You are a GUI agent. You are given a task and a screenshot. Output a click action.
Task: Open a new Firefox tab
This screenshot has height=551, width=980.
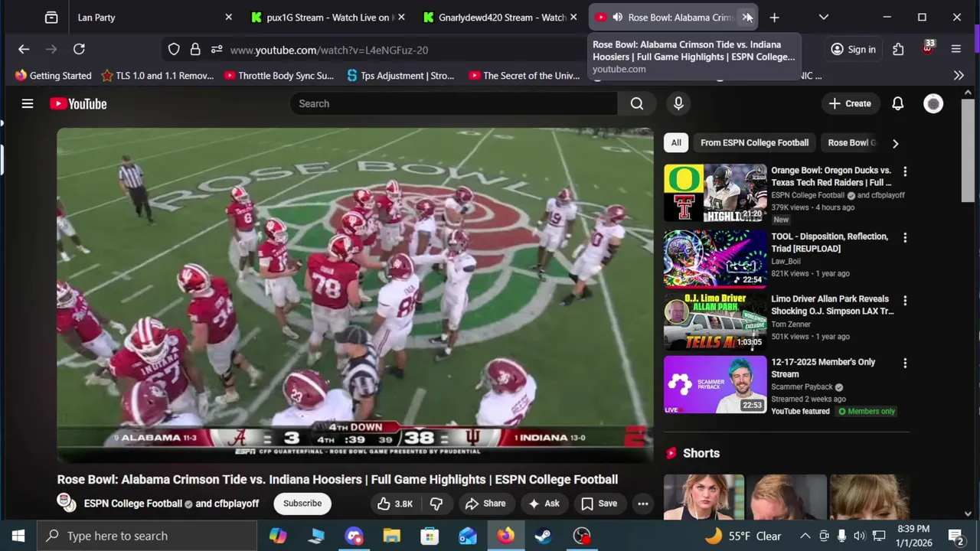774,17
